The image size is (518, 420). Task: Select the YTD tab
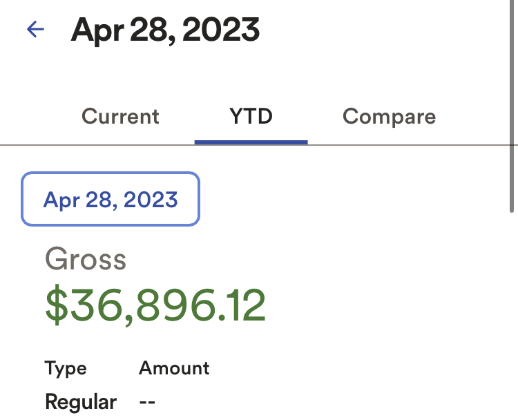(251, 116)
